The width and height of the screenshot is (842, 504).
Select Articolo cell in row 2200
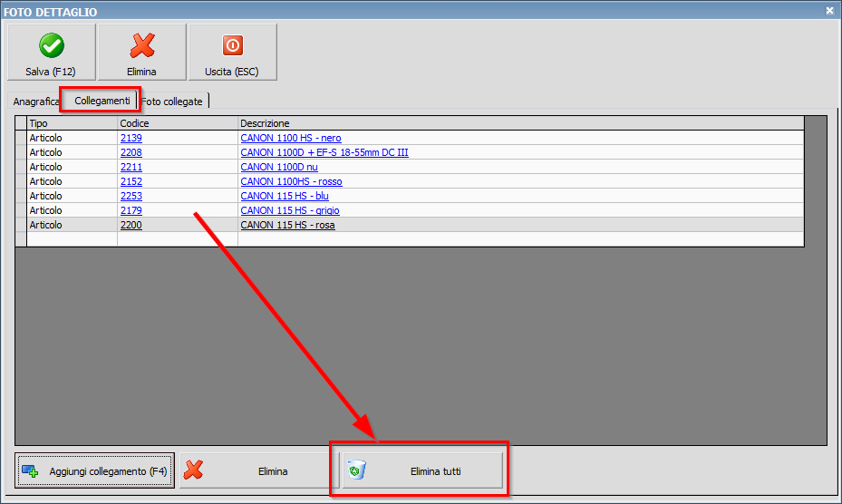pos(72,225)
